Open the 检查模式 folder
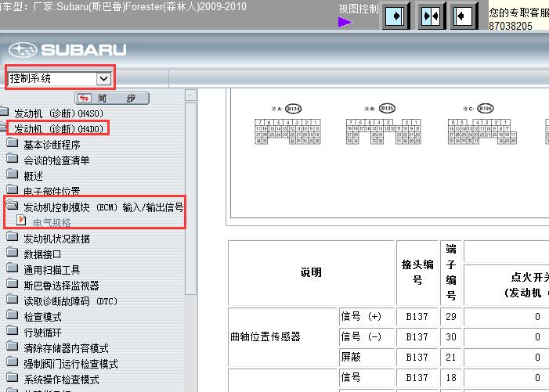The width and height of the screenshot is (549, 392). pos(42,317)
